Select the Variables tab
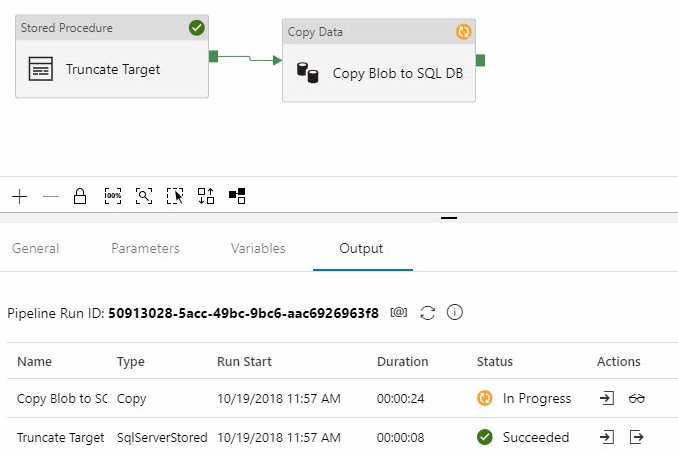The image size is (678, 453). [258, 248]
